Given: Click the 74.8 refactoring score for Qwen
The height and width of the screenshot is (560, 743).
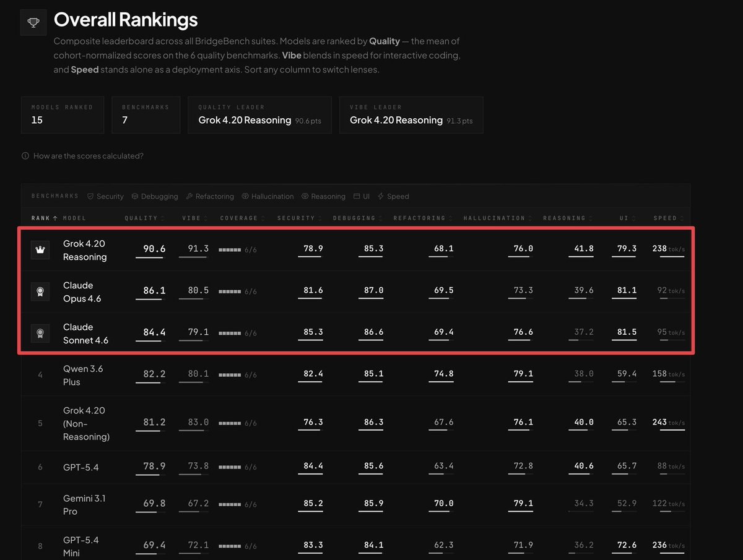Looking at the screenshot, I should click(x=443, y=374).
